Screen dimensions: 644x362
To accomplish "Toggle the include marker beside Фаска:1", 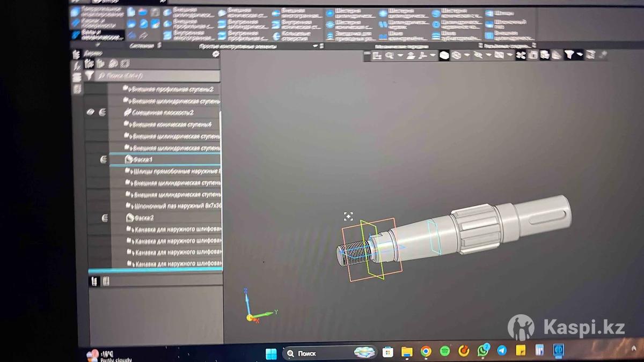I will [104, 159].
